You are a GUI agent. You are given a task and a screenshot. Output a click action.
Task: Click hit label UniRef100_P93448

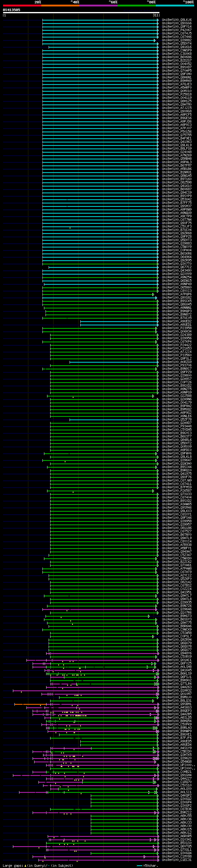177,426
